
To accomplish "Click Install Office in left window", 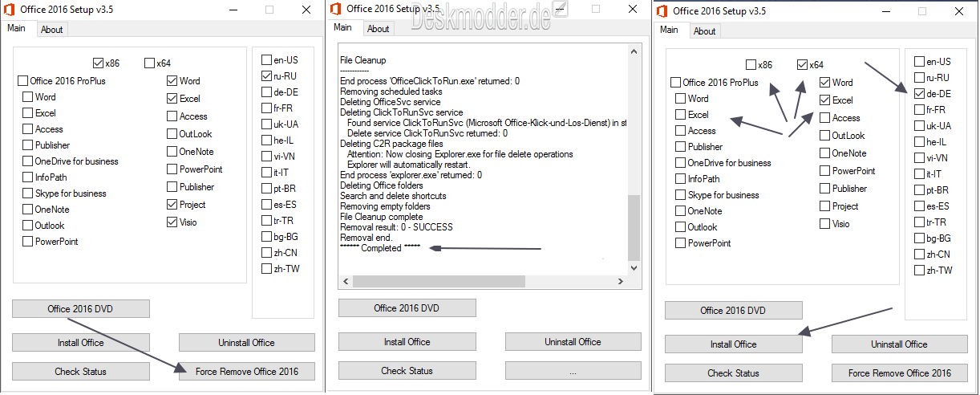I will click(x=81, y=343).
